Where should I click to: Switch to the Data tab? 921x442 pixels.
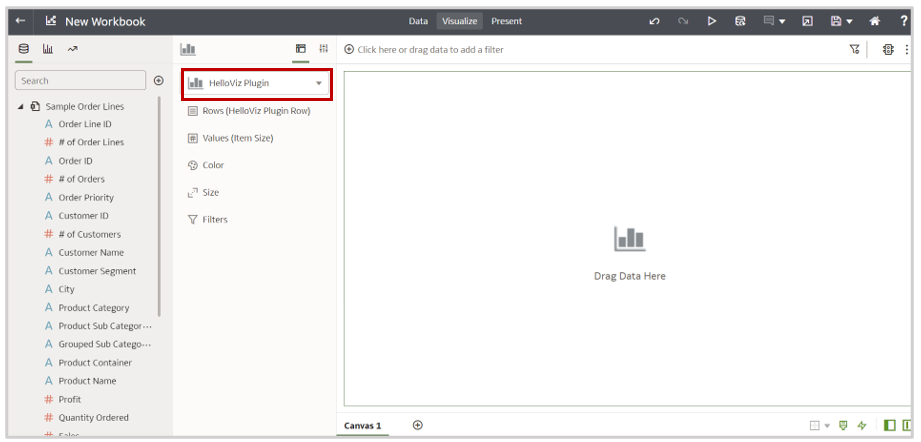click(418, 21)
